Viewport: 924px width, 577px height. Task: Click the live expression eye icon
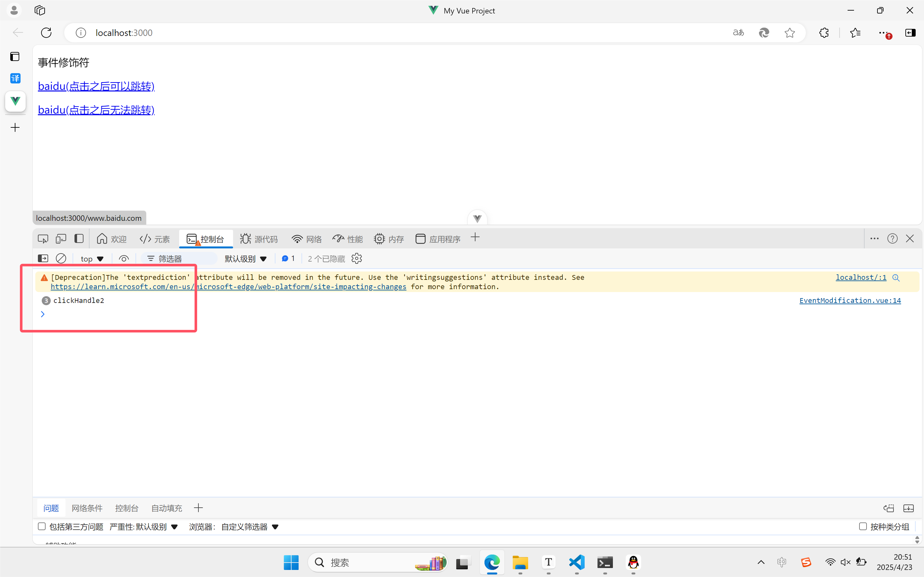click(x=124, y=258)
